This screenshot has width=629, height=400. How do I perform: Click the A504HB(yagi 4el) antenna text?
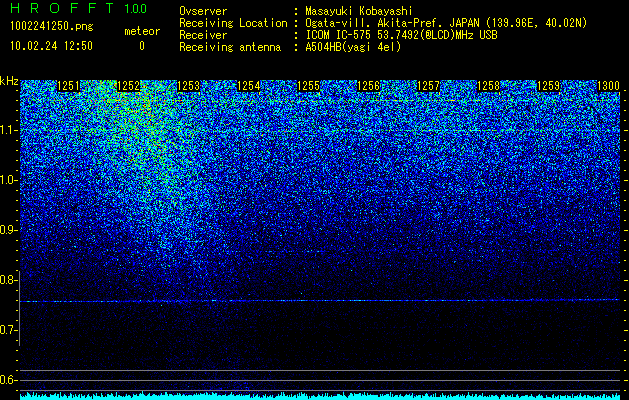[353, 47]
